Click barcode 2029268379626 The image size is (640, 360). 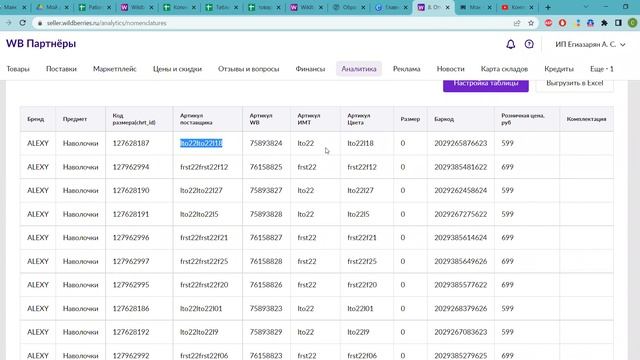(460, 309)
